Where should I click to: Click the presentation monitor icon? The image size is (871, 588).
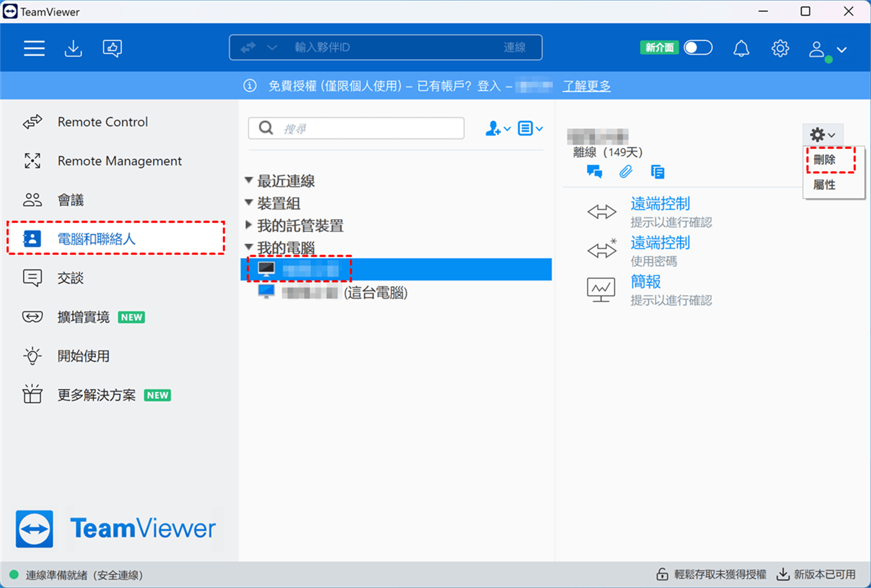(x=601, y=290)
